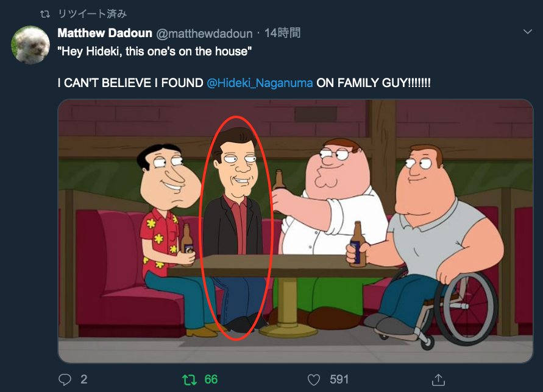Open the 14時間 timestamp link
This screenshot has height=392, width=543.
[x=282, y=33]
